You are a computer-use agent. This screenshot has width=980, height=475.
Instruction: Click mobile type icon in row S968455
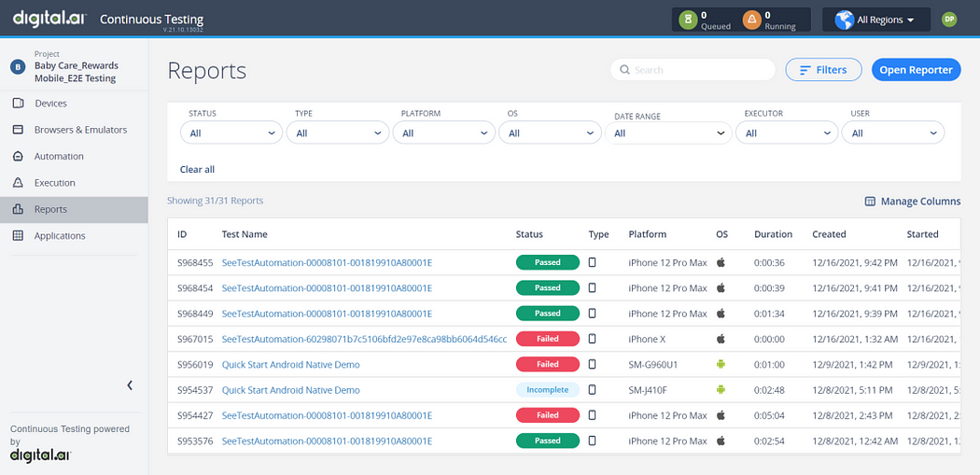592,262
